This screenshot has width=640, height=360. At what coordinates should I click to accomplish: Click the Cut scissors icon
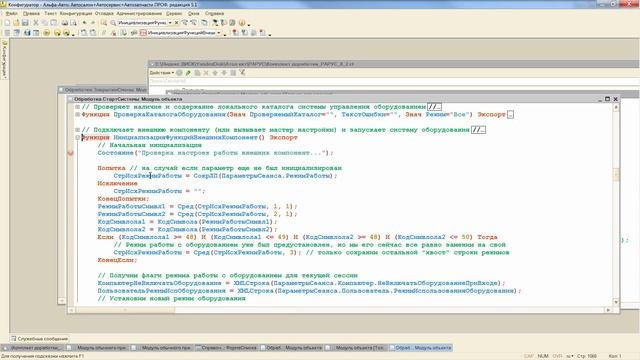tap(36, 23)
